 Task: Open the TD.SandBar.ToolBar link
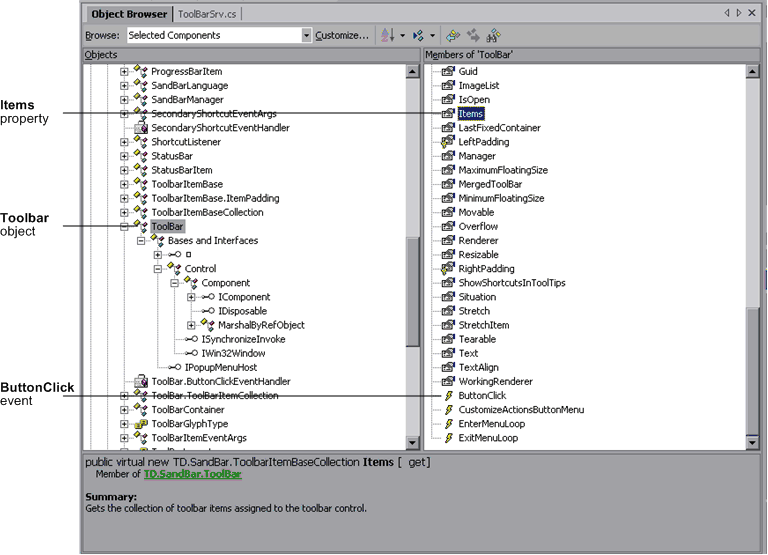click(192, 474)
